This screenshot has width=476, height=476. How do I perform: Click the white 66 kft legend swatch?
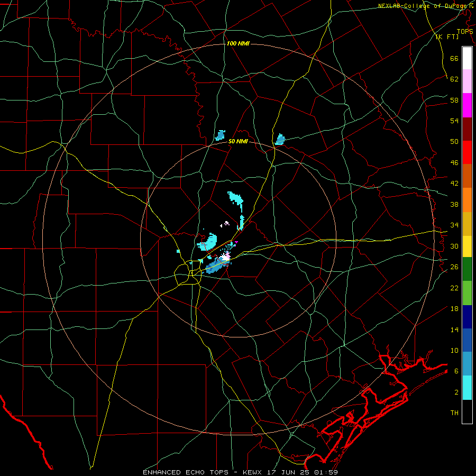[x=467, y=58]
